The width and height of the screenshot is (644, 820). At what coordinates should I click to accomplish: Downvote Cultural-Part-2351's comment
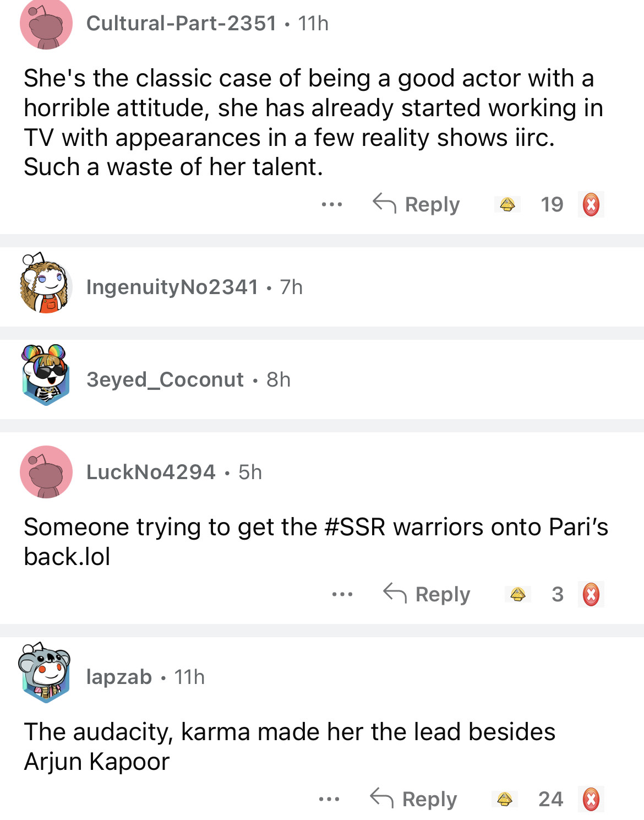(x=591, y=205)
